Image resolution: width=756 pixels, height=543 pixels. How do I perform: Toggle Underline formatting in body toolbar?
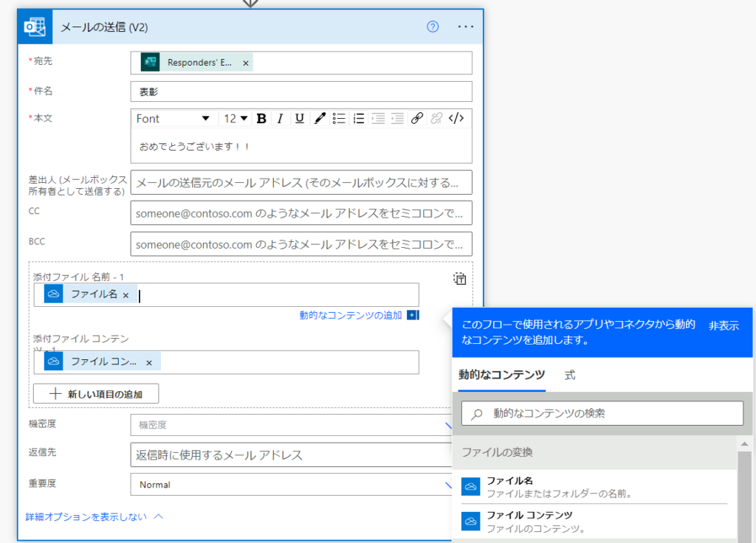tap(300, 118)
